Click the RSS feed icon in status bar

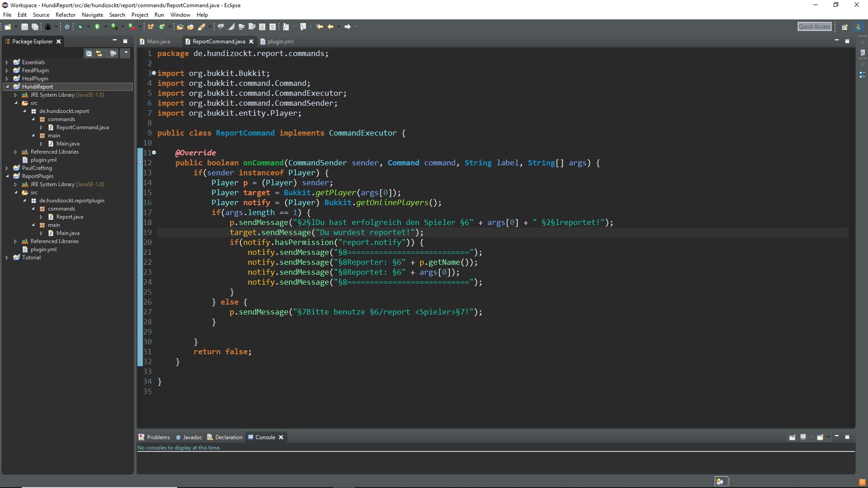click(x=862, y=482)
